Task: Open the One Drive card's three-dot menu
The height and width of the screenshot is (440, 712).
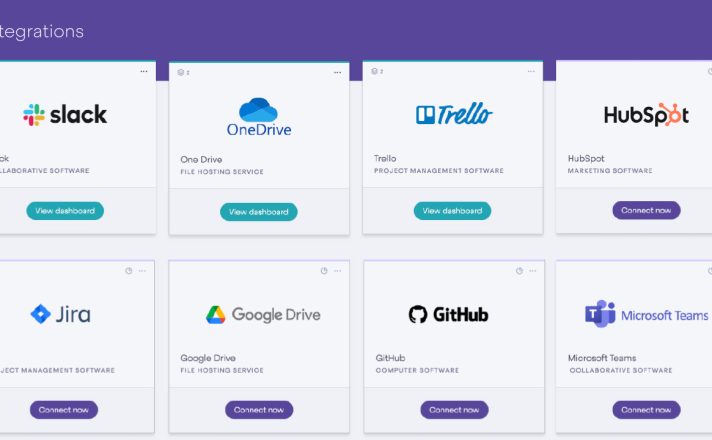Action: pos(337,73)
